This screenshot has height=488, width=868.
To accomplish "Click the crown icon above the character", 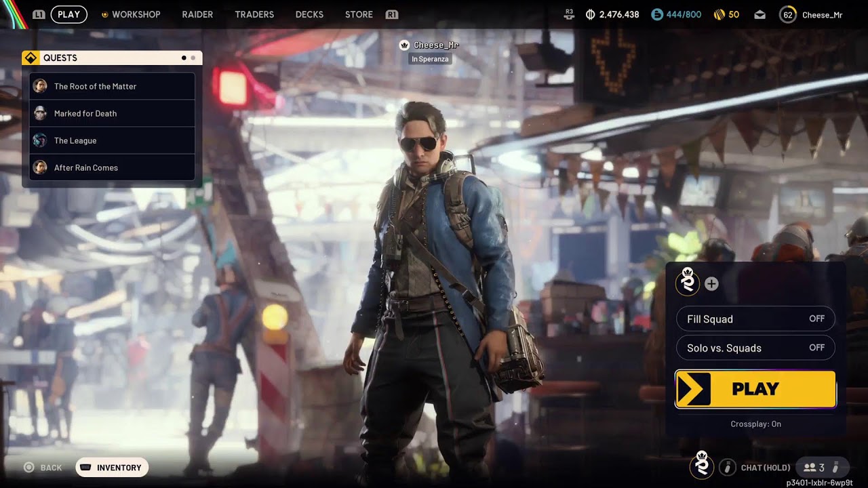I will click(x=405, y=45).
